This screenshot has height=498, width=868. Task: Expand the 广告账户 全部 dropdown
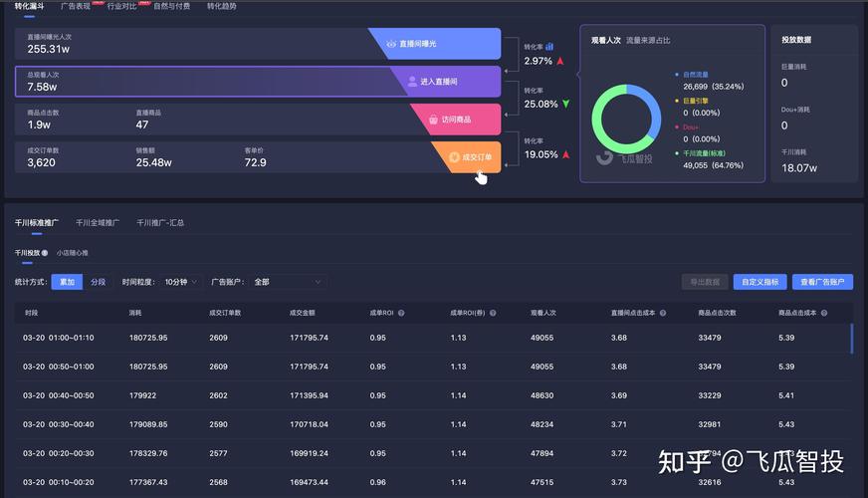tap(288, 282)
